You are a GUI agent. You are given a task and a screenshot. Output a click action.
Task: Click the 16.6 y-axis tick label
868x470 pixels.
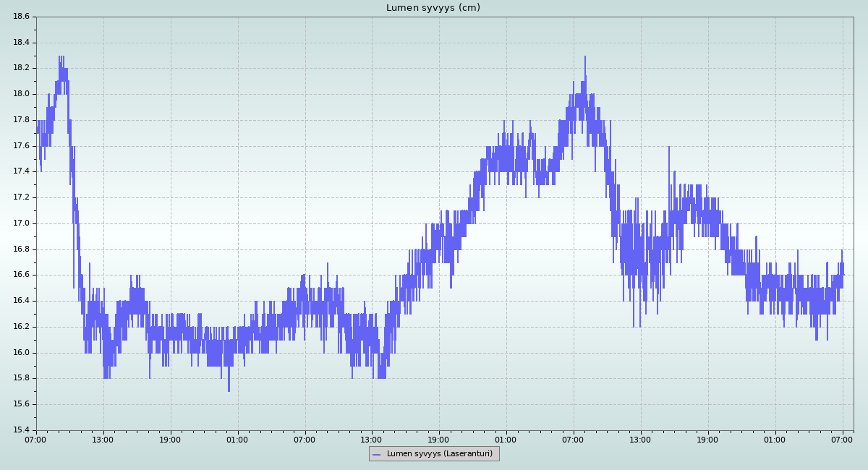pyautogui.click(x=21, y=275)
